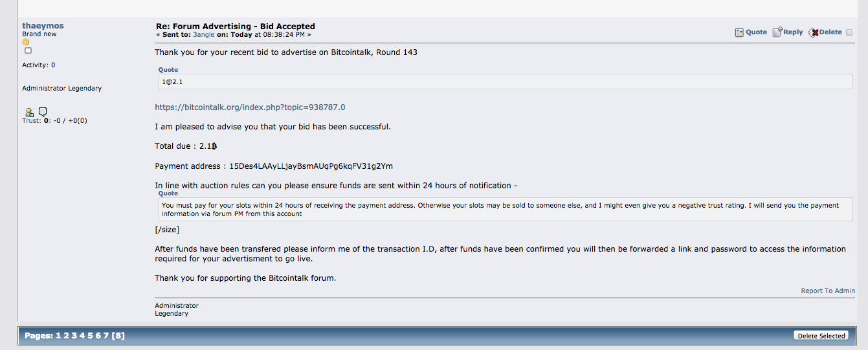This screenshot has width=868, height=350.
Task: Click the Reply text link
Action: [x=793, y=32]
